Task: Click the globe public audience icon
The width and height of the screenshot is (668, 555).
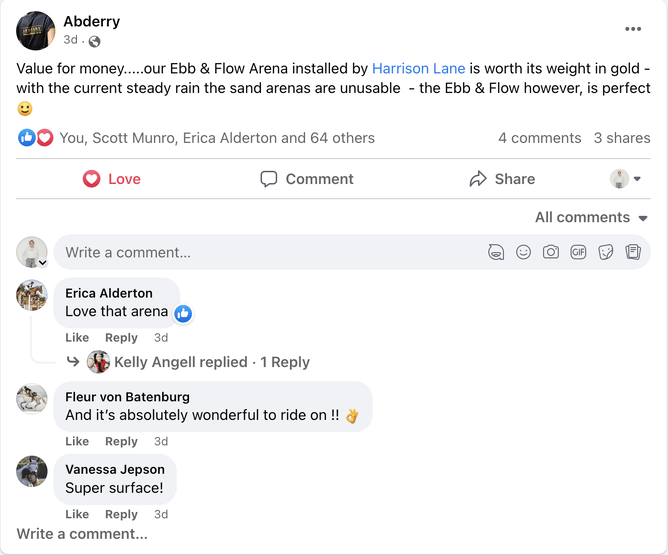Action: click(95, 41)
